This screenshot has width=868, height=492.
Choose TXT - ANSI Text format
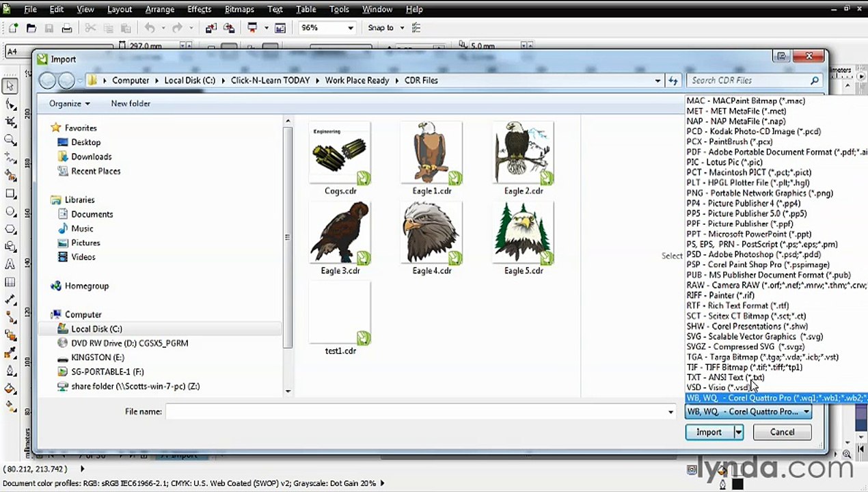pyautogui.click(x=725, y=378)
